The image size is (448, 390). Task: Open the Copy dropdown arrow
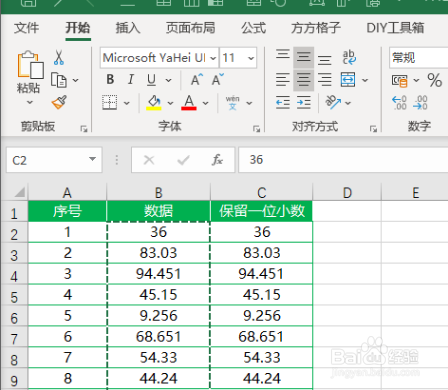click(76, 80)
